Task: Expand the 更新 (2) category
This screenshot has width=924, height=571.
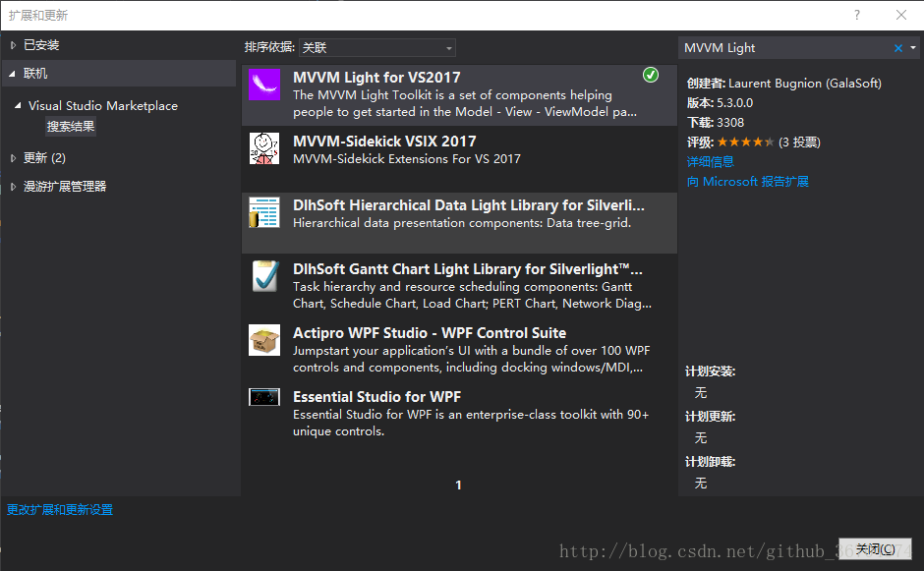Action: pyautogui.click(x=13, y=158)
